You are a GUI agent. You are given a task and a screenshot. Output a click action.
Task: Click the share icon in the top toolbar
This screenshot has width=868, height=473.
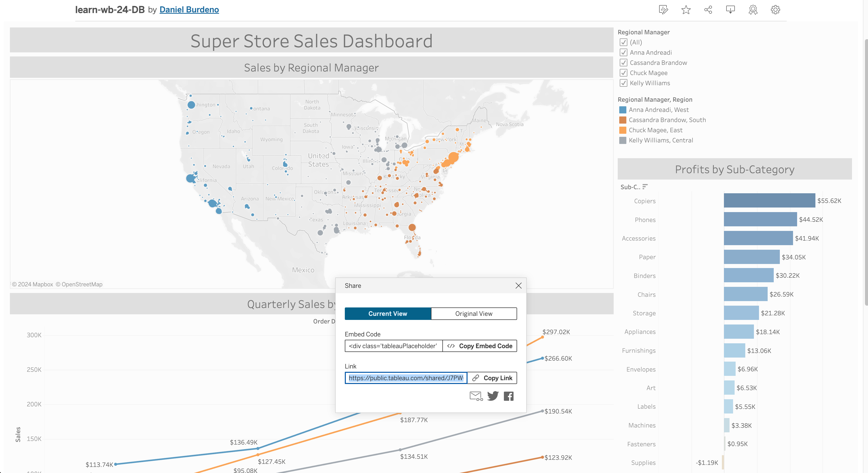(x=708, y=10)
